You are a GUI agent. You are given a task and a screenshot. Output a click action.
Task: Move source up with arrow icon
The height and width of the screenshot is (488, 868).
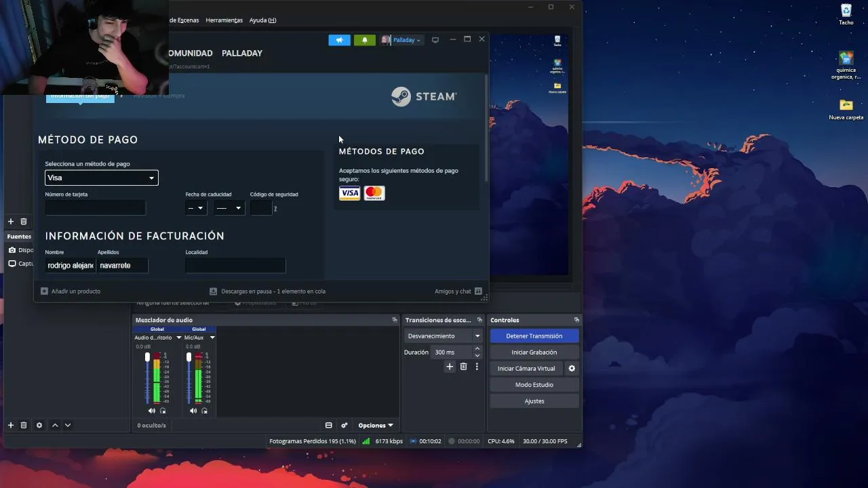55,425
